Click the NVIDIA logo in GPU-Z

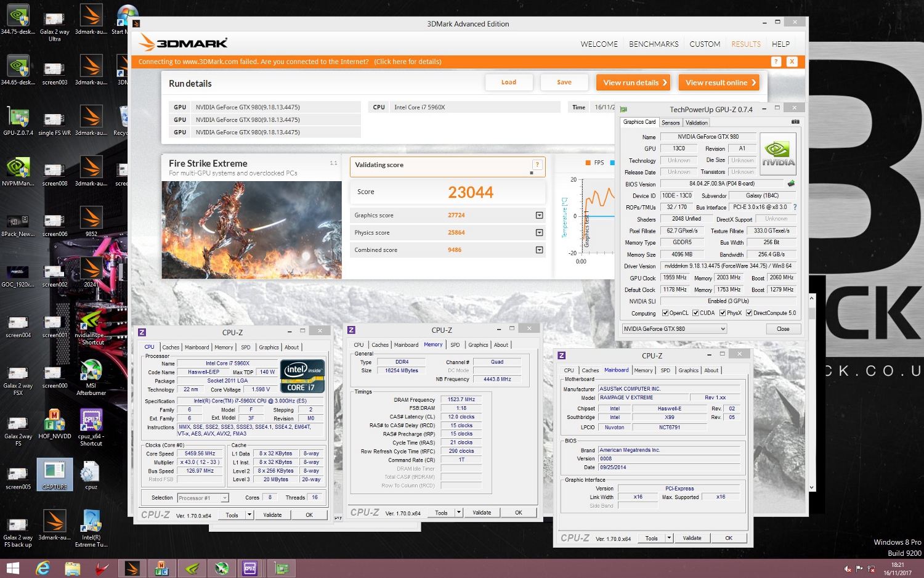coord(778,154)
